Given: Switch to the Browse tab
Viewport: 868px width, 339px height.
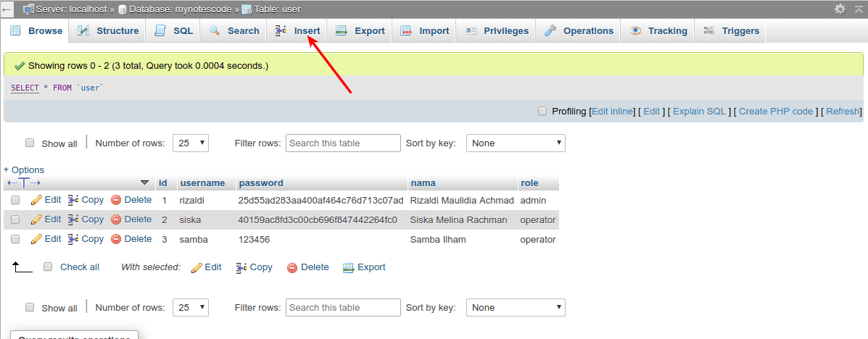Looking at the screenshot, I should pyautogui.click(x=36, y=31).
